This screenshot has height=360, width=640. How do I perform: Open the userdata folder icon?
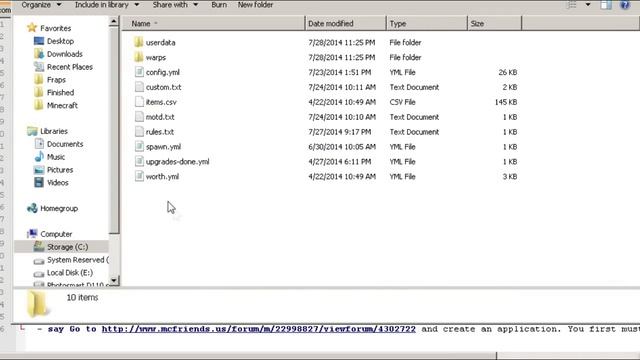(x=139, y=42)
